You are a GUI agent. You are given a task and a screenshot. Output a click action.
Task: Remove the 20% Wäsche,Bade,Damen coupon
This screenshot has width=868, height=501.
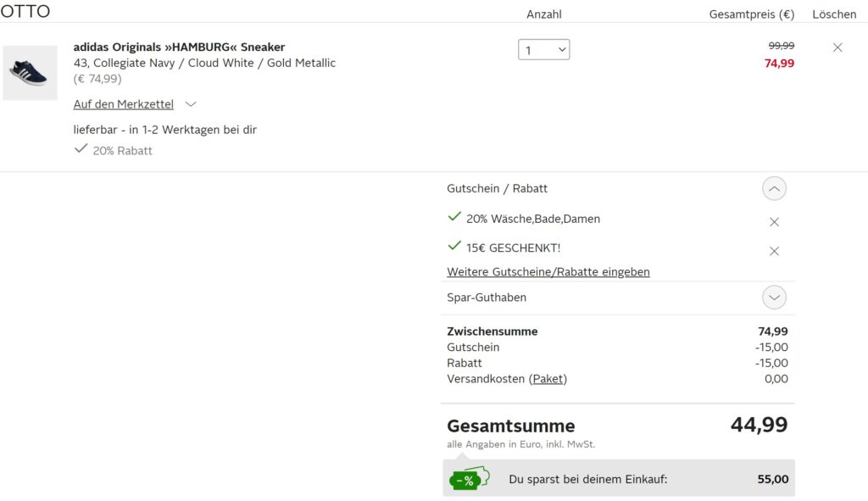774,222
